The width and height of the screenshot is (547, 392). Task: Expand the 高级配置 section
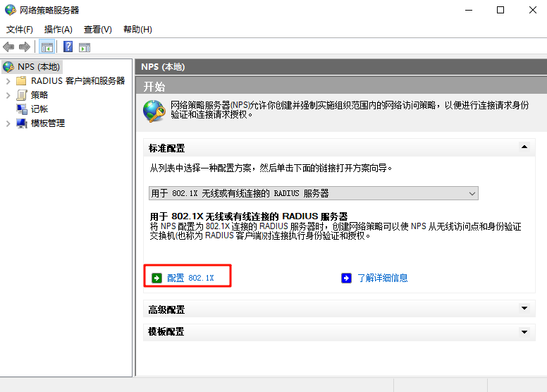click(x=523, y=309)
